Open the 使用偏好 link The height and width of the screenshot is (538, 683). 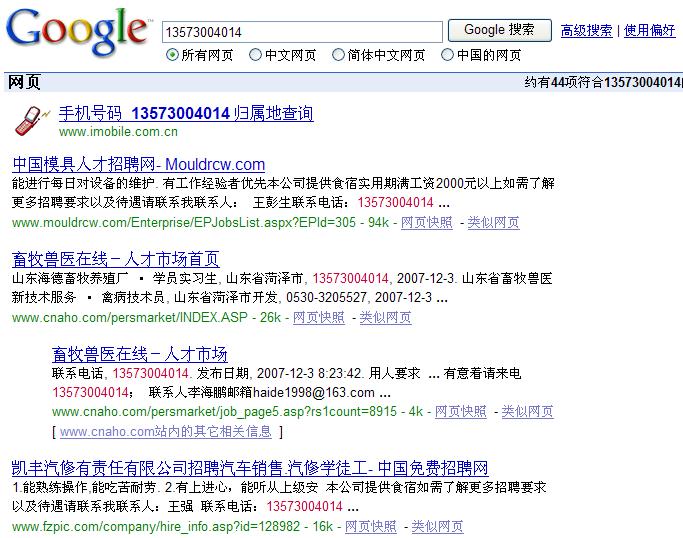coord(649,31)
